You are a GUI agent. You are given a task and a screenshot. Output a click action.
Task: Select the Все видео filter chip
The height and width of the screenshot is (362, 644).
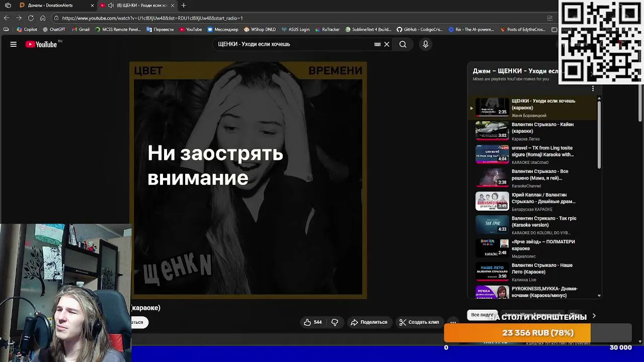point(482,315)
